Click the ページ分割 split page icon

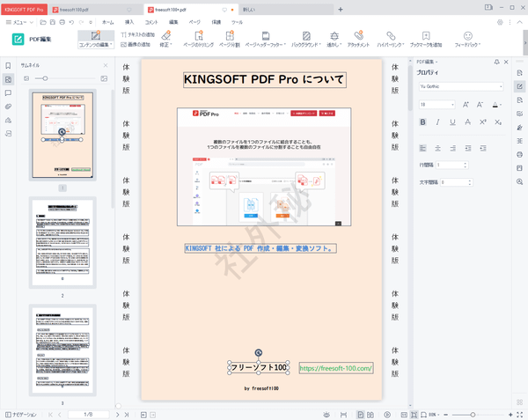230,35
